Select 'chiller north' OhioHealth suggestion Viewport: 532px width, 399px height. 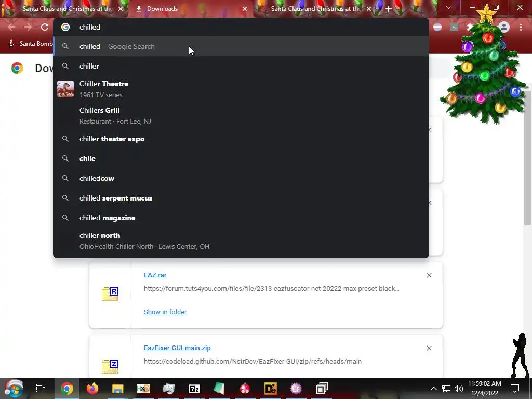(241, 241)
